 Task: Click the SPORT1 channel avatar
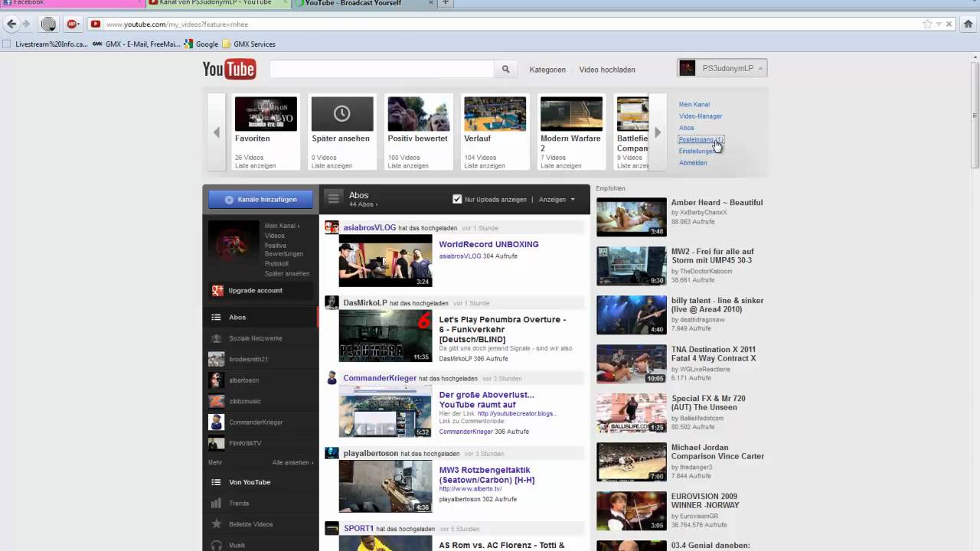332,528
